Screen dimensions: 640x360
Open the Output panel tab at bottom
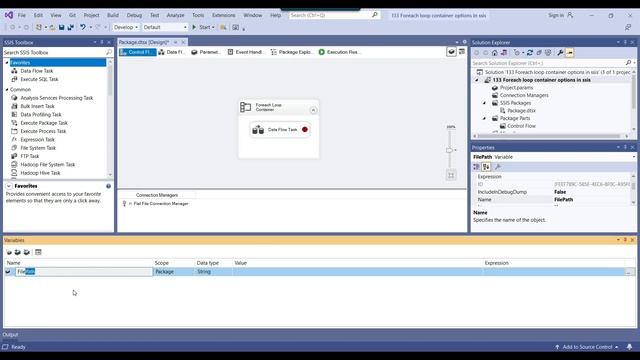point(10,335)
